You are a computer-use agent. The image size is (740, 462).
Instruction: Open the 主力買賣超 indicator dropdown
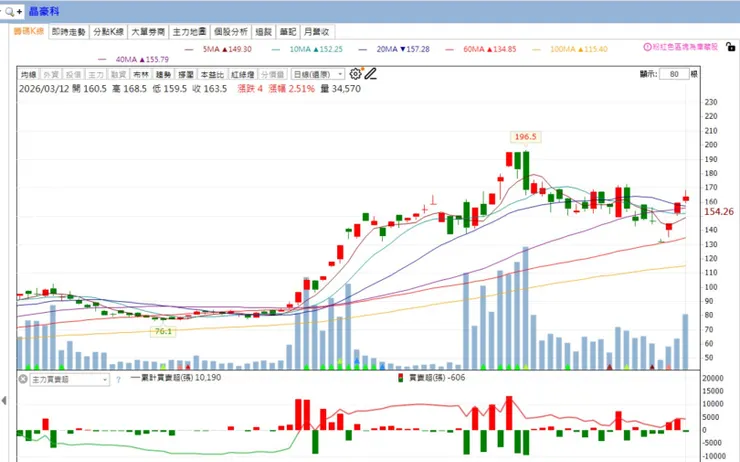point(69,379)
